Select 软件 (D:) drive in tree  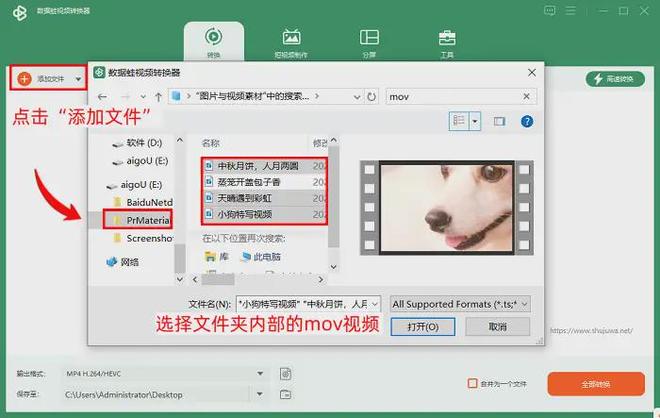137,143
